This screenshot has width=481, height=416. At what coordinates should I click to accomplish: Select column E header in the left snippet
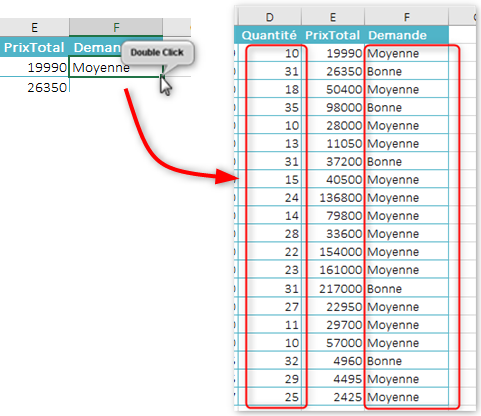(34, 27)
